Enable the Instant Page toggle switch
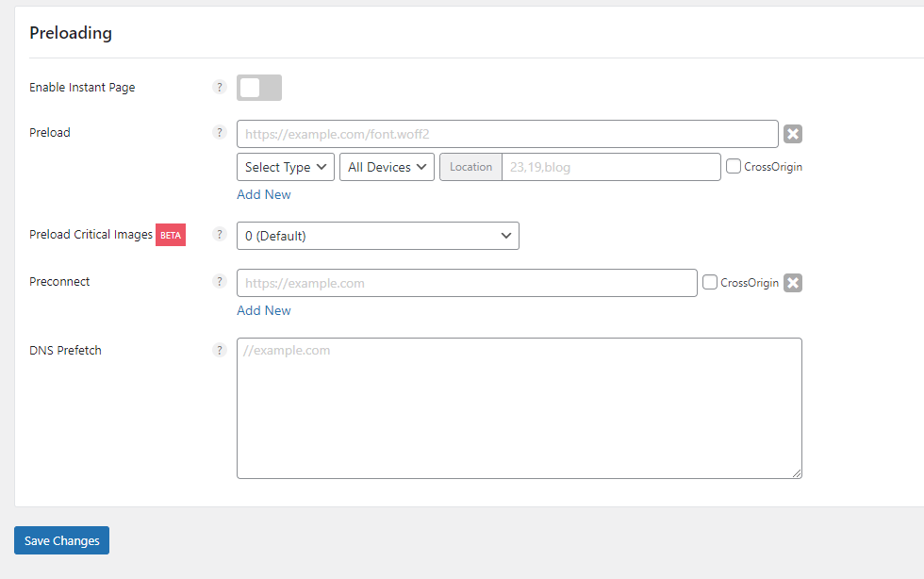 259,88
